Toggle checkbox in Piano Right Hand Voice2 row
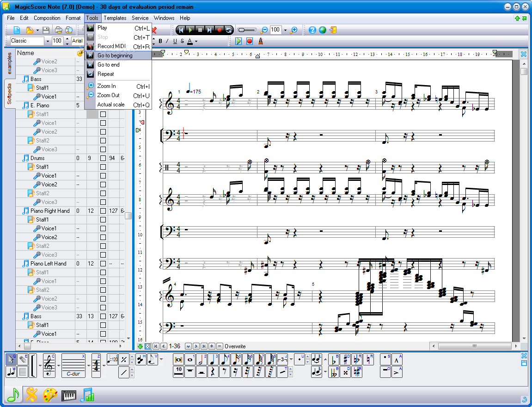This screenshot has width=532, height=407. 103,237
